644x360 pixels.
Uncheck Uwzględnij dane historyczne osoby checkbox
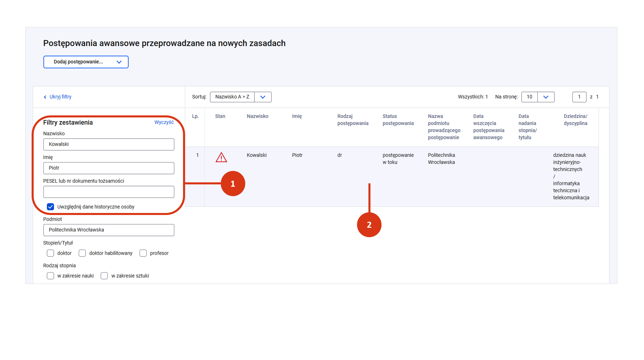(50, 207)
